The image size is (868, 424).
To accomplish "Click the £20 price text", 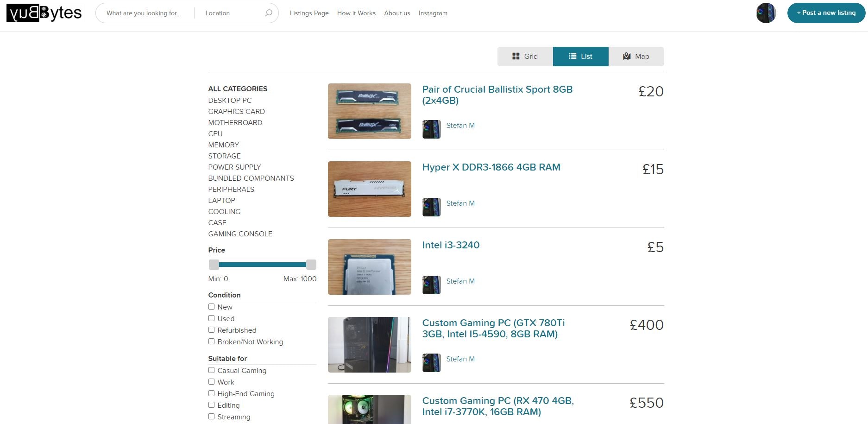I will tap(651, 91).
